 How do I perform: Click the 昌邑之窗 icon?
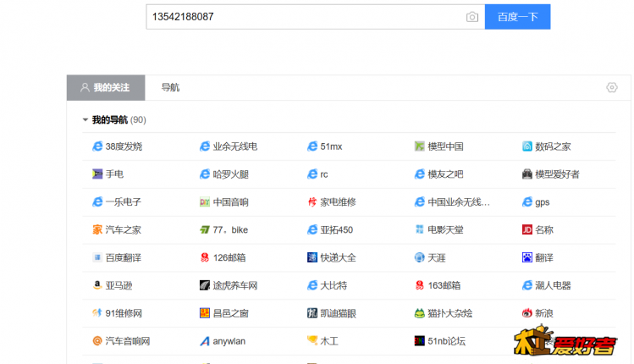[205, 313]
